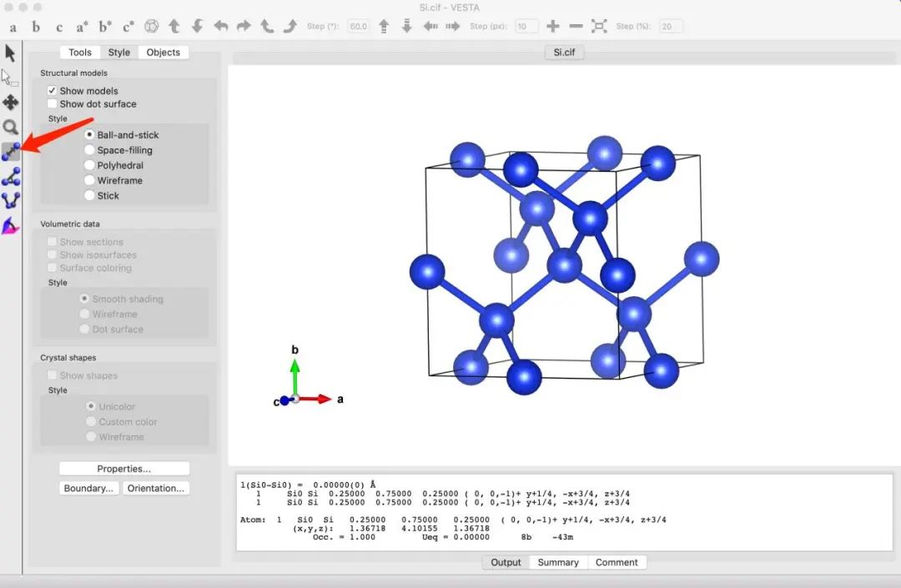Rotate structure left with curved arrow
The width and height of the screenshot is (901, 588).
(220, 26)
